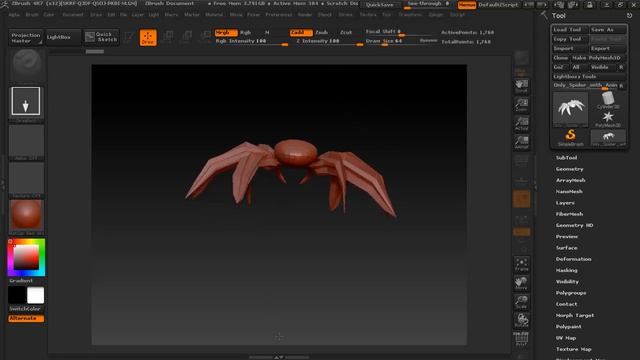Open the Preferences menu
The width and height of the screenshot is (640, 360).
(x=279, y=15)
